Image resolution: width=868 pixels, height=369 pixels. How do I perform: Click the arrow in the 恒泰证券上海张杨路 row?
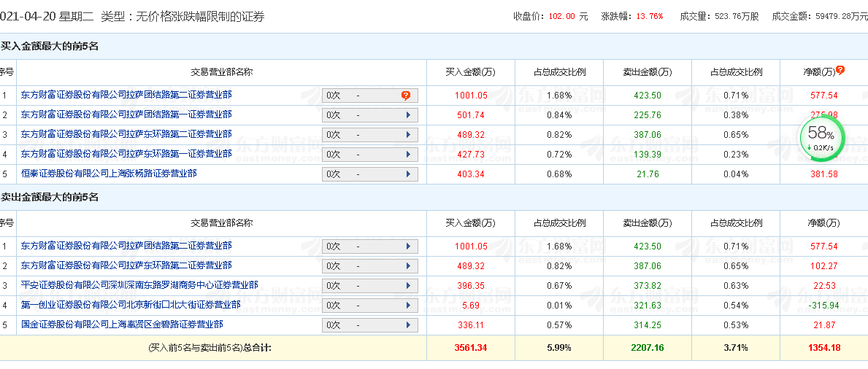(407, 174)
